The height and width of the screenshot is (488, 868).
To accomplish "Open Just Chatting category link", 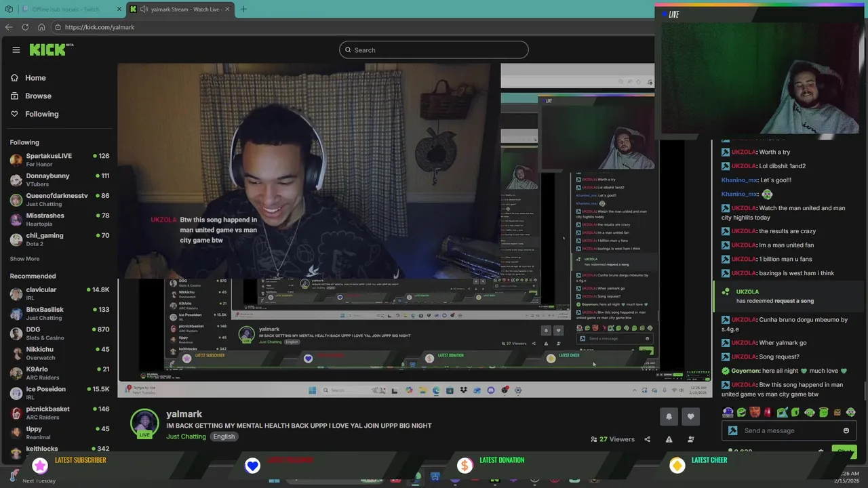I will pos(186,436).
